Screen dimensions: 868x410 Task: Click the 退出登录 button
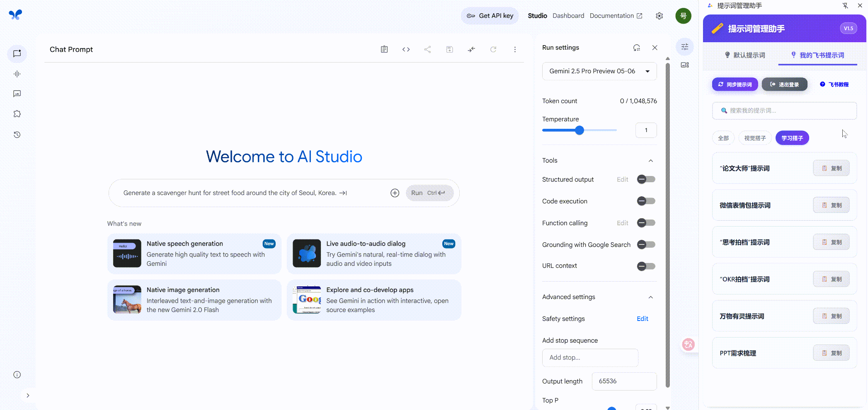(784, 84)
